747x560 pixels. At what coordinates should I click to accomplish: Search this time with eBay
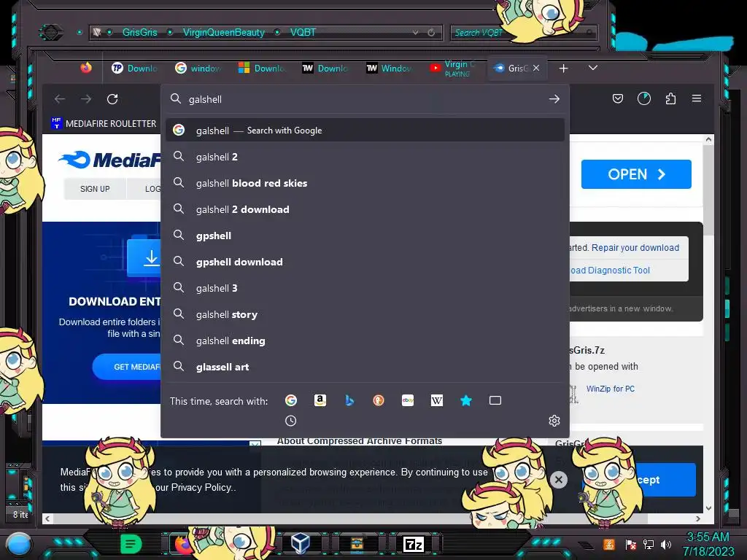point(408,400)
